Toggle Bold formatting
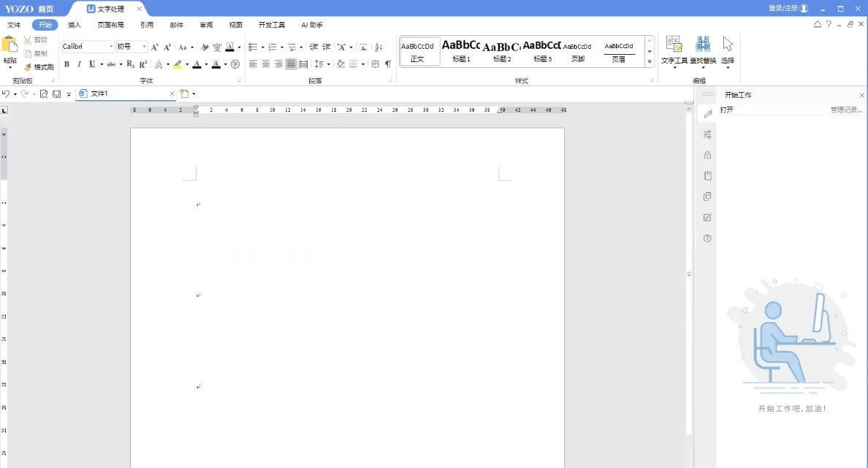 point(66,64)
